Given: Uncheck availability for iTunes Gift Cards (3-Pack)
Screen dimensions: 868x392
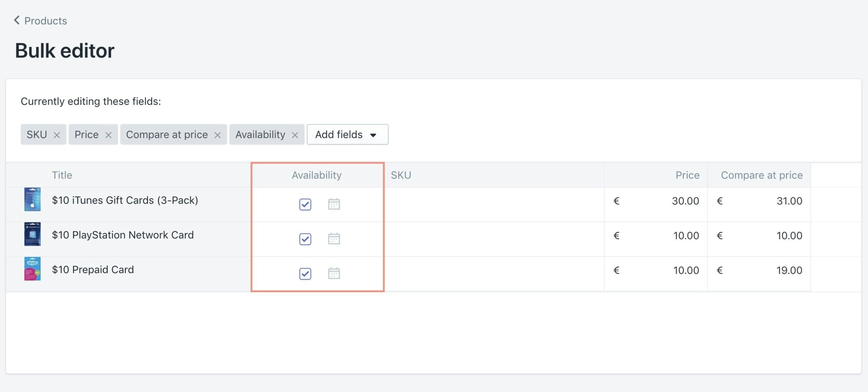Looking at the screenshot, I should tap(305, 204).
